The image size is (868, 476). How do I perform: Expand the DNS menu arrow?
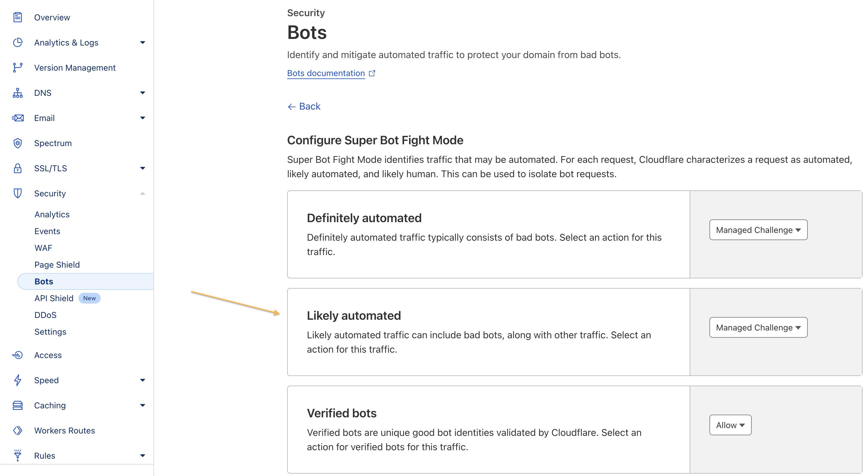coord(143,93)
